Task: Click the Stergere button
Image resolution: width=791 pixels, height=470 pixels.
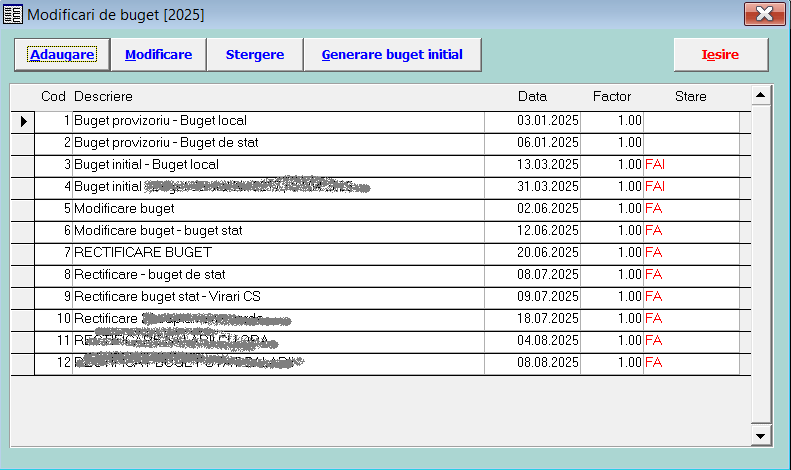Action: point(255,55)
